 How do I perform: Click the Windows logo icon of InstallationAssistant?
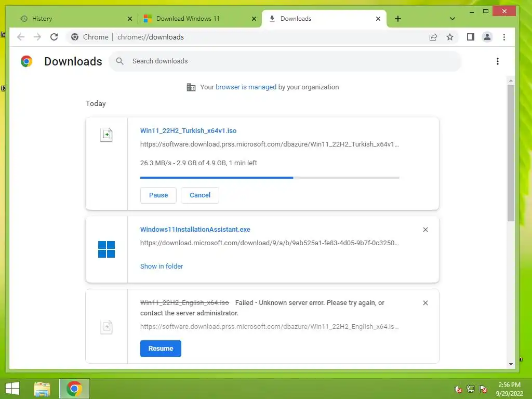[x=107, y=249]
